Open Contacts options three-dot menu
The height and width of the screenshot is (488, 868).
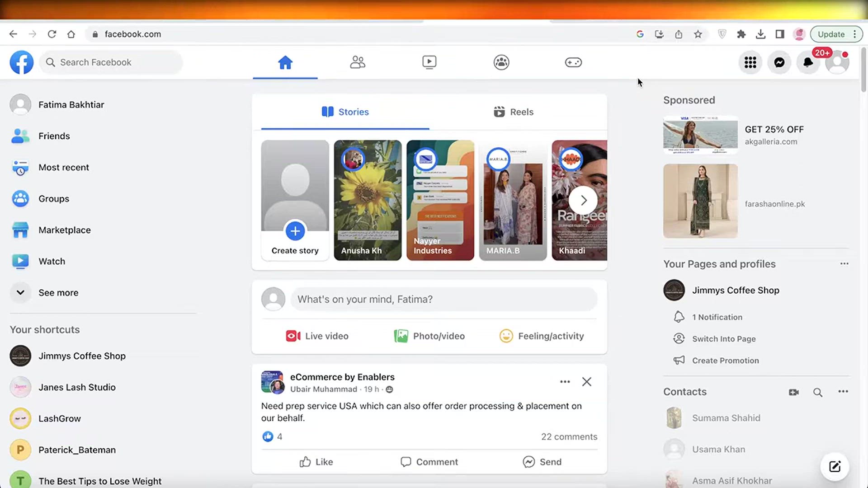(843, 392)
